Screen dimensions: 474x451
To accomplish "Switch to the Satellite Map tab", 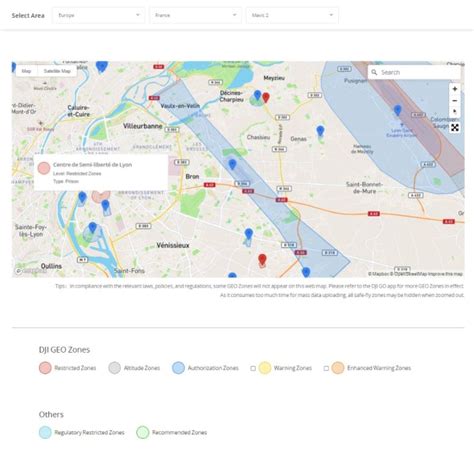I will click(57, 71).
